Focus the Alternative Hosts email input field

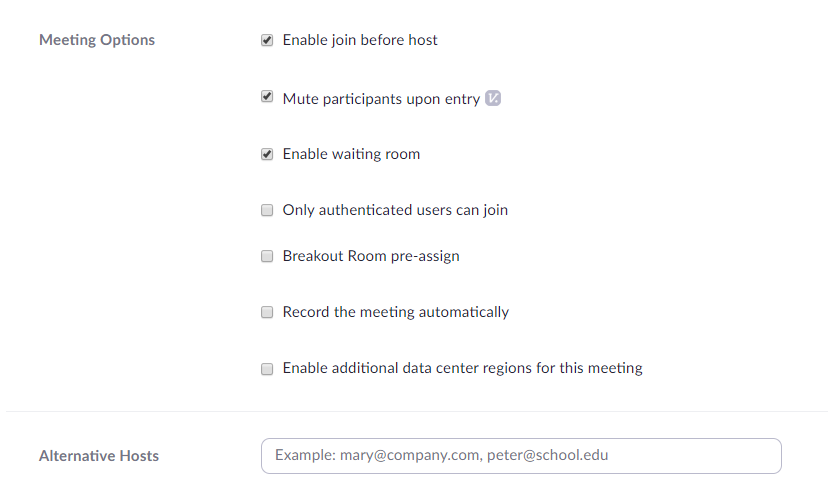pyautogui.click(x=521, y=456)
